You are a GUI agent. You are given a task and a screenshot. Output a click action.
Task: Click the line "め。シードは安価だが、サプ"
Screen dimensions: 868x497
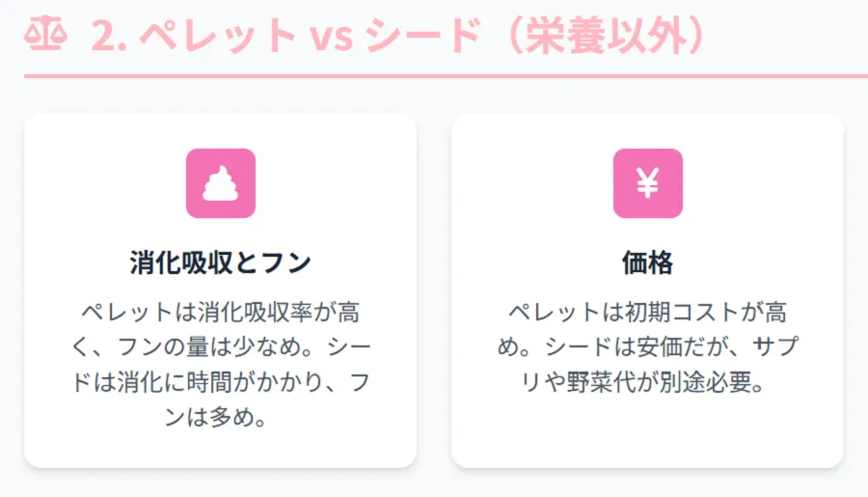647,347
